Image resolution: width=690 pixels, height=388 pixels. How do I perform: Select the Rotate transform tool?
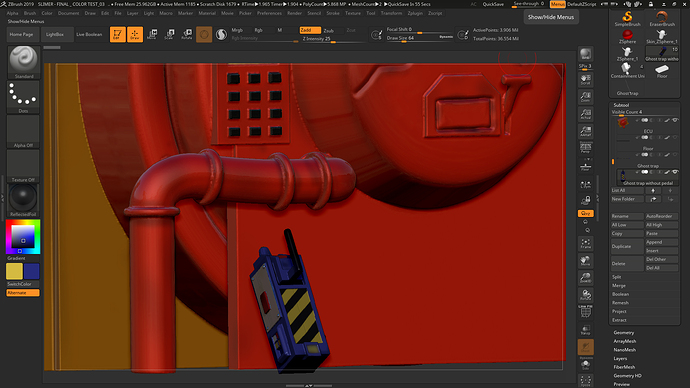187,34
